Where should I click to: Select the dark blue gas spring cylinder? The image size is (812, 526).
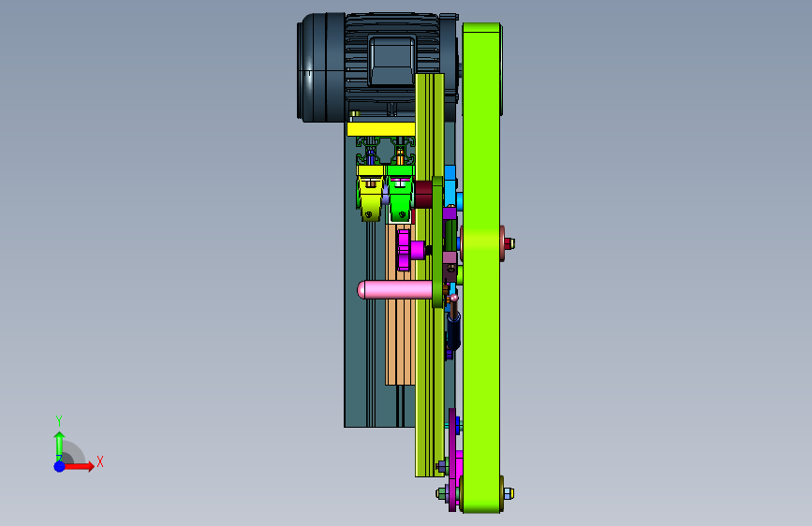pyautogui.click(x=453, y=333)
